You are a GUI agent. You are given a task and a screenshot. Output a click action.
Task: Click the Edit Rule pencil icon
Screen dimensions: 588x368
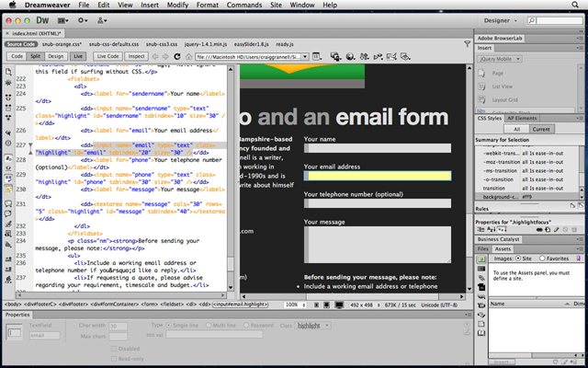pos(556,229)
